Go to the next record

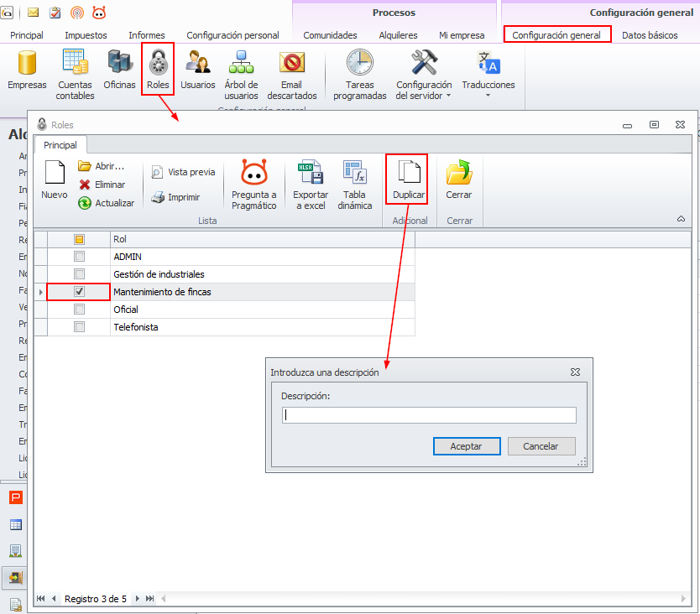(x=137, y=599)
